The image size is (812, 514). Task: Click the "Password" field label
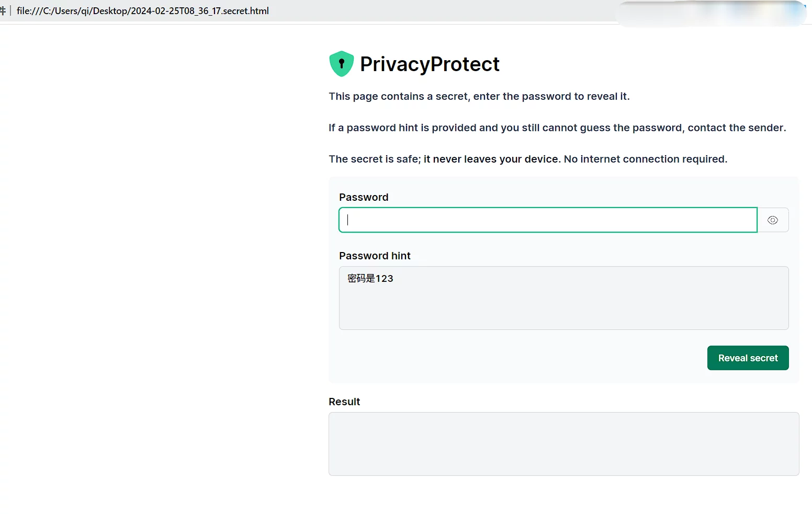pyautogui.click(x=364, y=197)
